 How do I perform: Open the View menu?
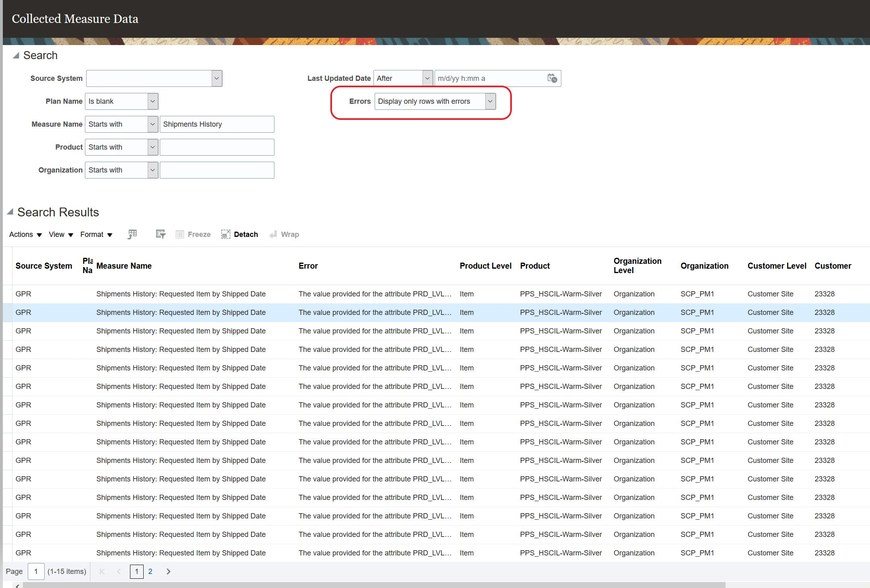tap(61, 234)
